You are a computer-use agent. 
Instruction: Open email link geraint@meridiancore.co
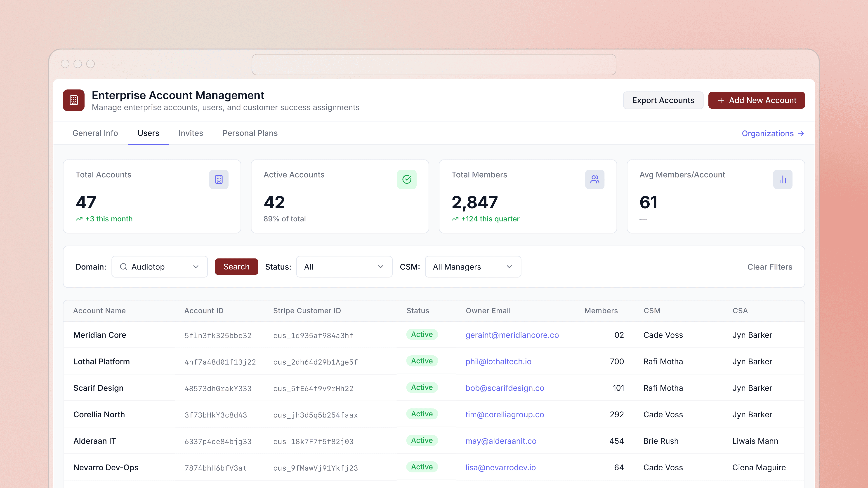click(512, 335)
